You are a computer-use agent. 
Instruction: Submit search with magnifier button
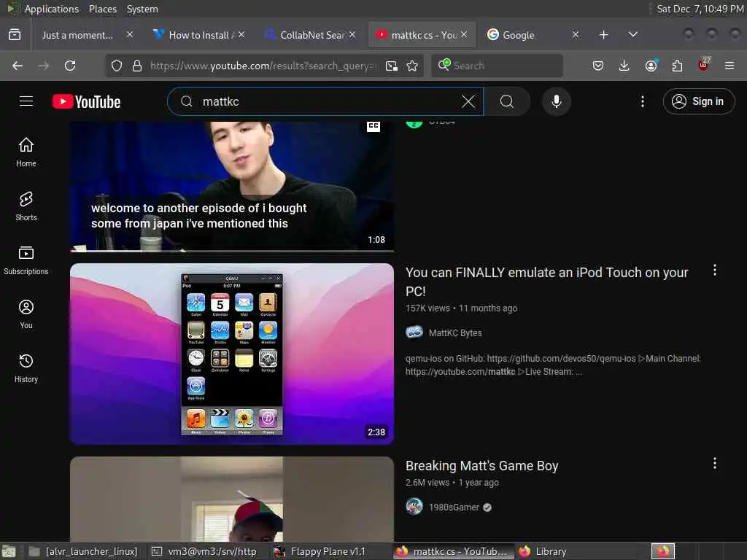pos(507,101)
